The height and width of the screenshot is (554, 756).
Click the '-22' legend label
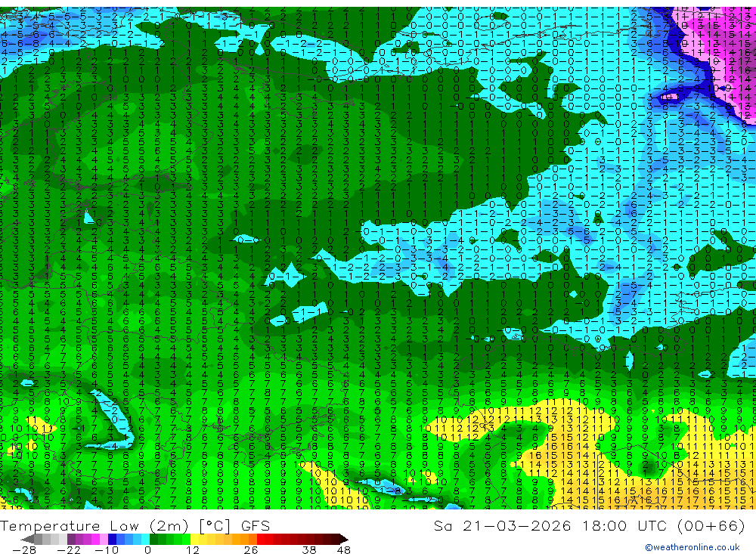pos(69,549)
